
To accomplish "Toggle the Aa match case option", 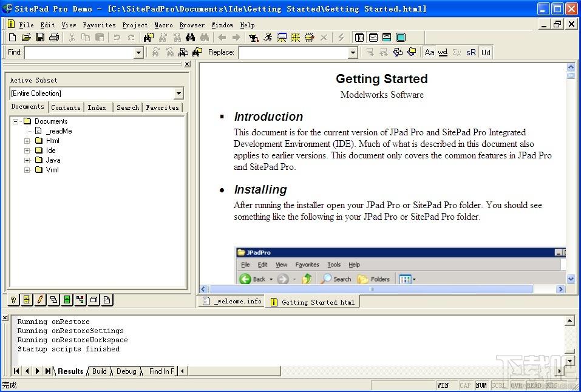I will (x=429, y=52).
